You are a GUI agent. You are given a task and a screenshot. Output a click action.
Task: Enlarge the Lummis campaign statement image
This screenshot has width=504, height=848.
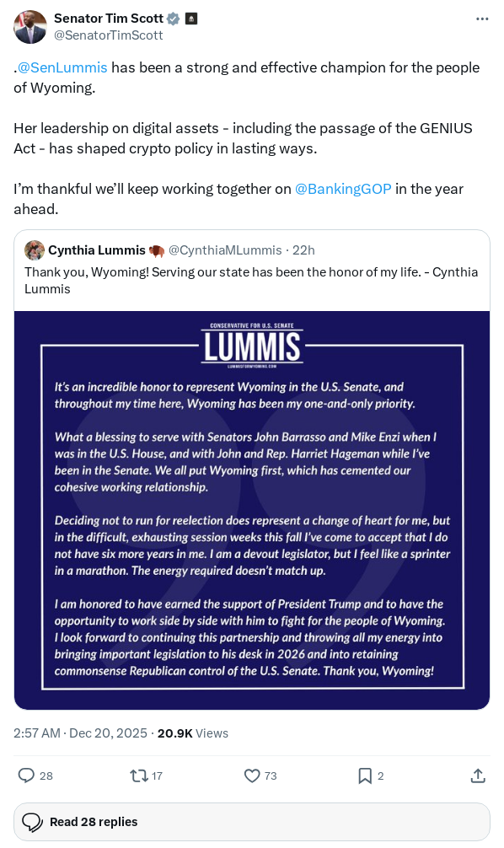[251, 510]
